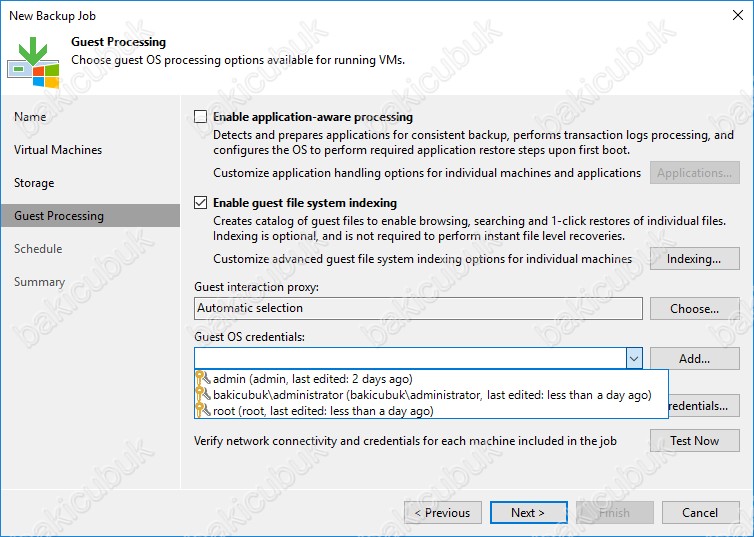Enable application-aware processing checkbox
Viewport: 754px width, 537px height.
(201, 117)
